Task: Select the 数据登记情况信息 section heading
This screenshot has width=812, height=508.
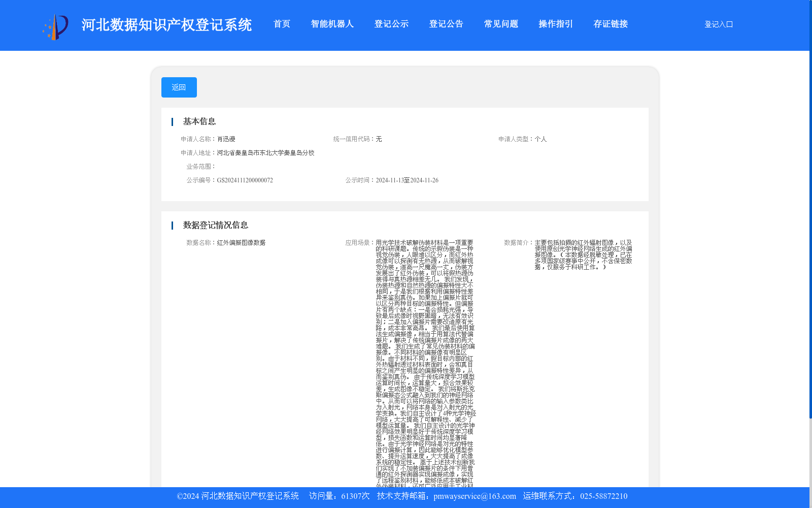Action: pos(216,225)
